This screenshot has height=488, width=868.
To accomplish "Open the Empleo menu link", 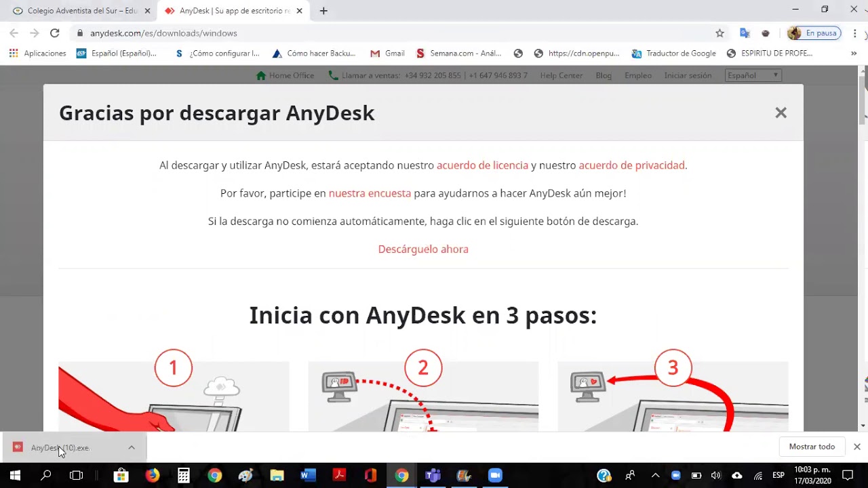I will click(638, 75).
